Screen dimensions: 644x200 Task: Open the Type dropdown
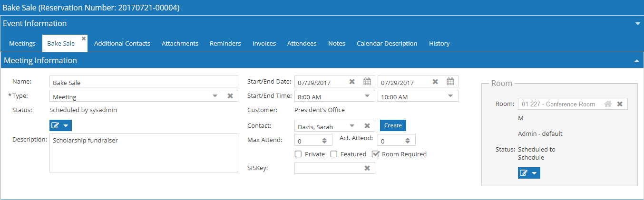215,96
